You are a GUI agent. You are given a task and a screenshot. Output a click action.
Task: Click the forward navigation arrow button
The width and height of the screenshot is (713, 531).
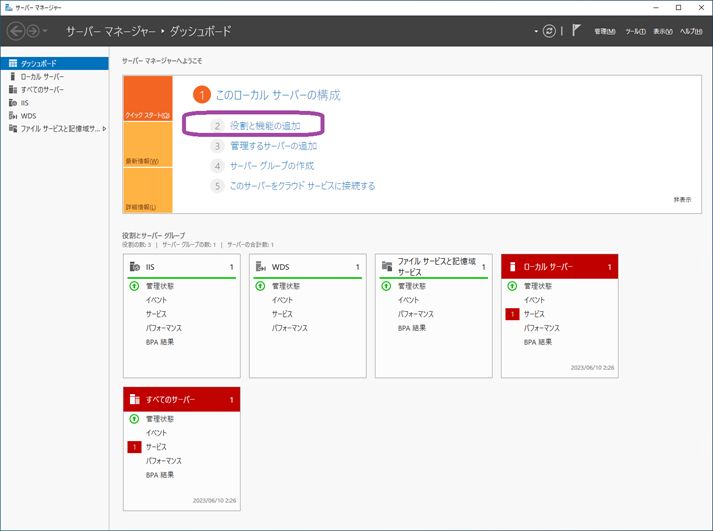33,31
